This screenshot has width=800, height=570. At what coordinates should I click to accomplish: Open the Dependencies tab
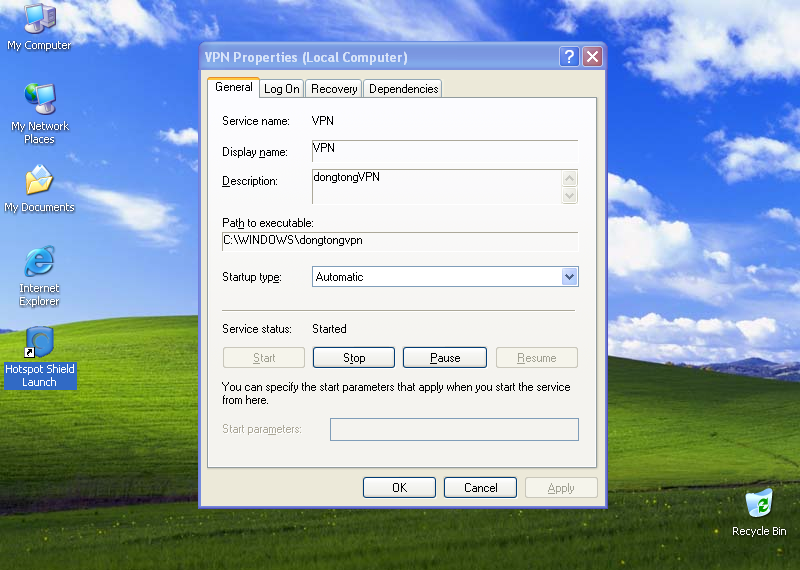tap(403, 89)
